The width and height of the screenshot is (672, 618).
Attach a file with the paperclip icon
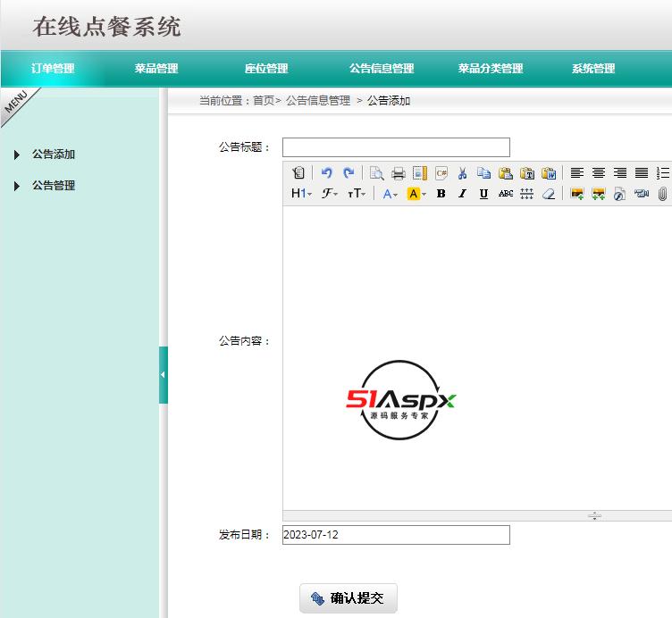click(x=662, y=194)
